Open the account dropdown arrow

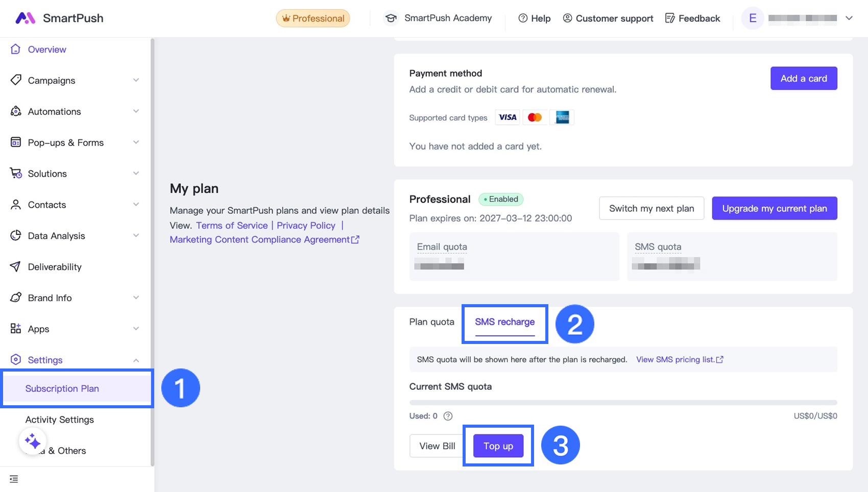click(x=849, y=18)
